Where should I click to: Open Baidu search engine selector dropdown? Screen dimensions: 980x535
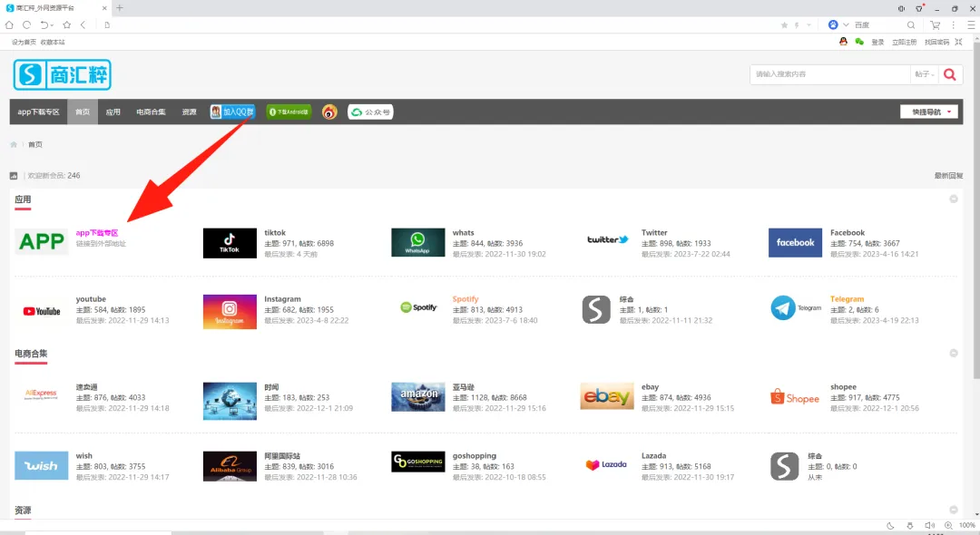846,25
